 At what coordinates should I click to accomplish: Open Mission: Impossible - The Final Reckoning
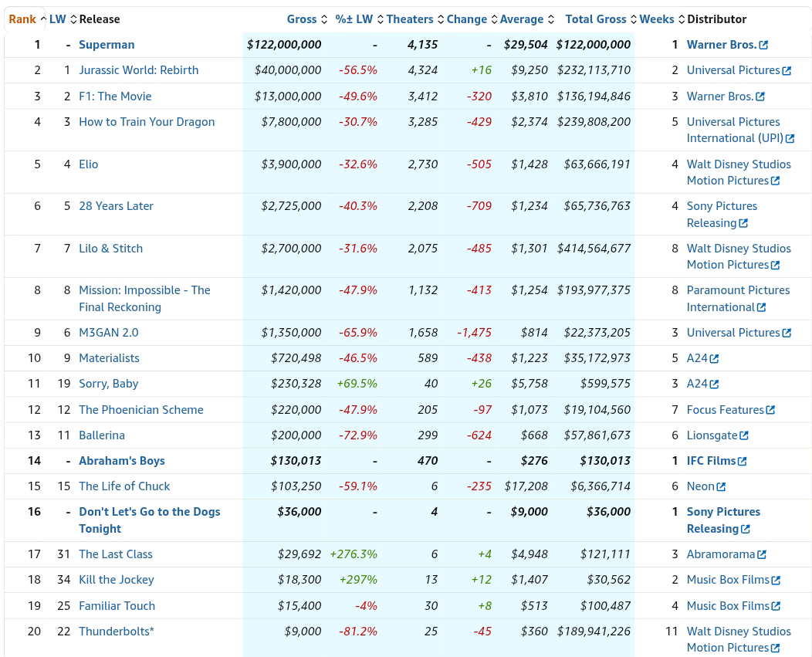tap(144, 299)
